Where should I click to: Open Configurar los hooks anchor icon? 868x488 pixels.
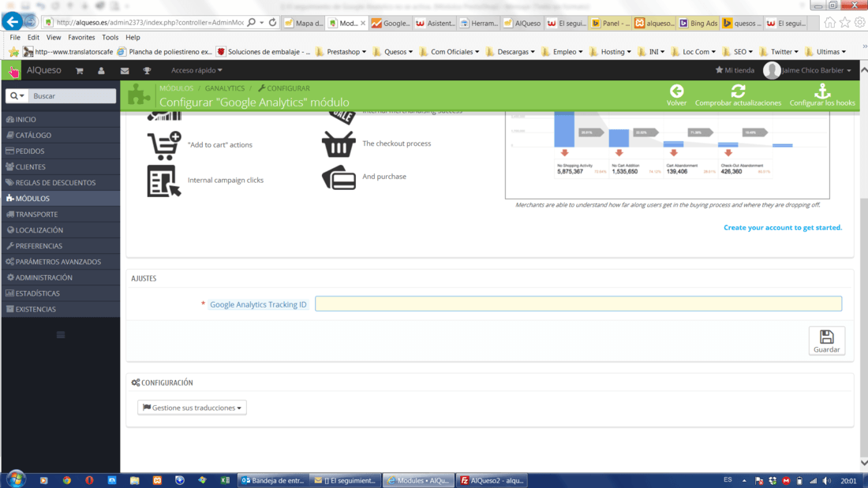822,91
